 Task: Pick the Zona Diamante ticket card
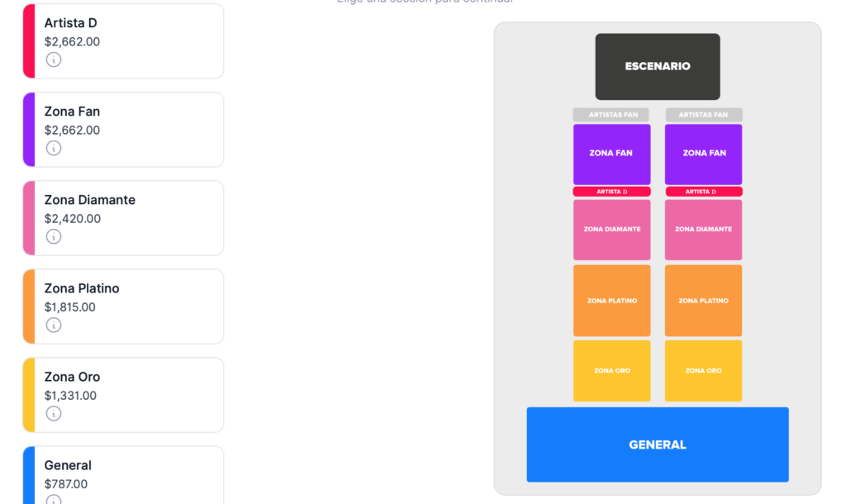click(124, 218)
